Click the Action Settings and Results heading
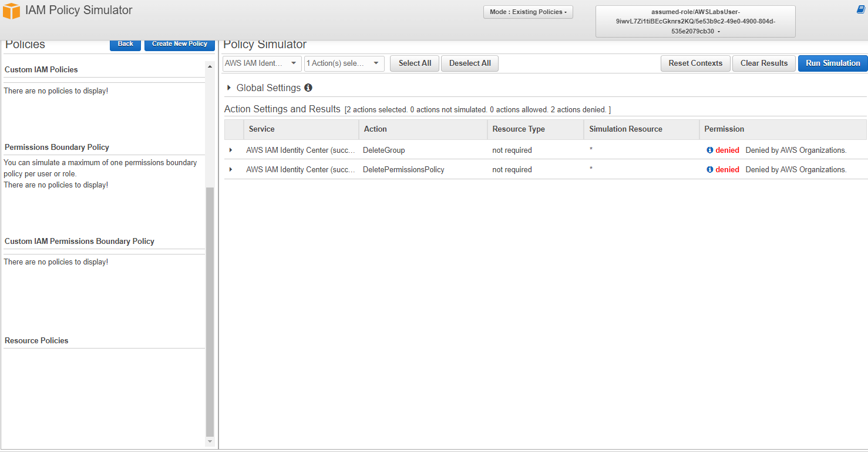Screen dimensions: 868x452 [x=282, y=109]
